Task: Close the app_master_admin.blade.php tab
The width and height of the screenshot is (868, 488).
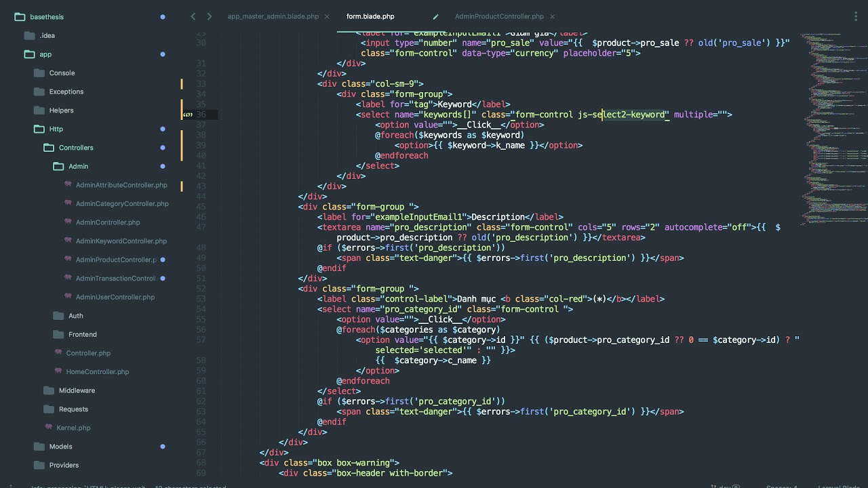Action: (x=327, y=16)
